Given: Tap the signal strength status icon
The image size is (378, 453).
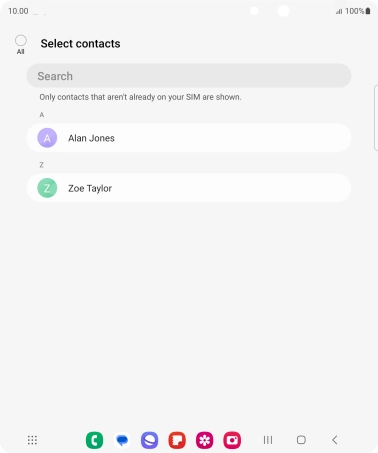Looking at the screenshot, I should 339,11.
